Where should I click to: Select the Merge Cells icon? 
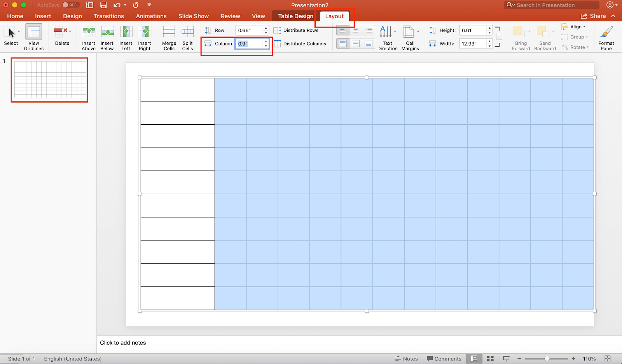pyautogui.click(x=168, y=37)
